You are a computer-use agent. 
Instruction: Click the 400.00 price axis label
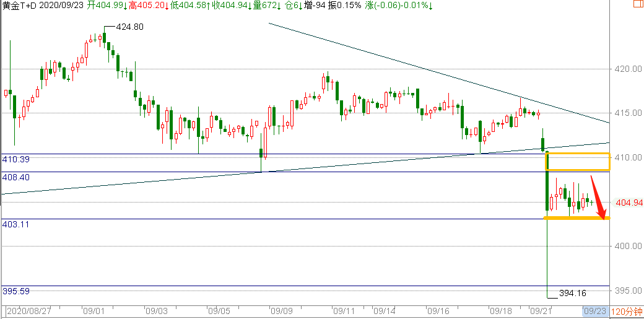[x=630, y=246]
